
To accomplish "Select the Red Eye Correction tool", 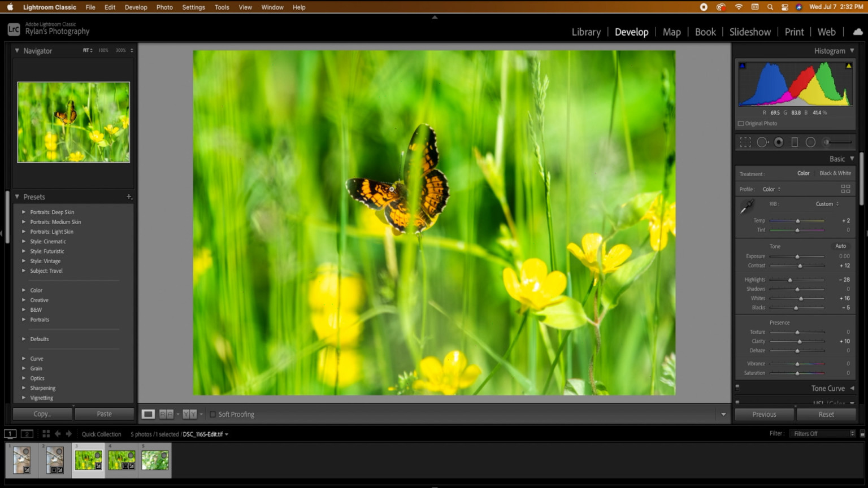I will pos(779,142).
